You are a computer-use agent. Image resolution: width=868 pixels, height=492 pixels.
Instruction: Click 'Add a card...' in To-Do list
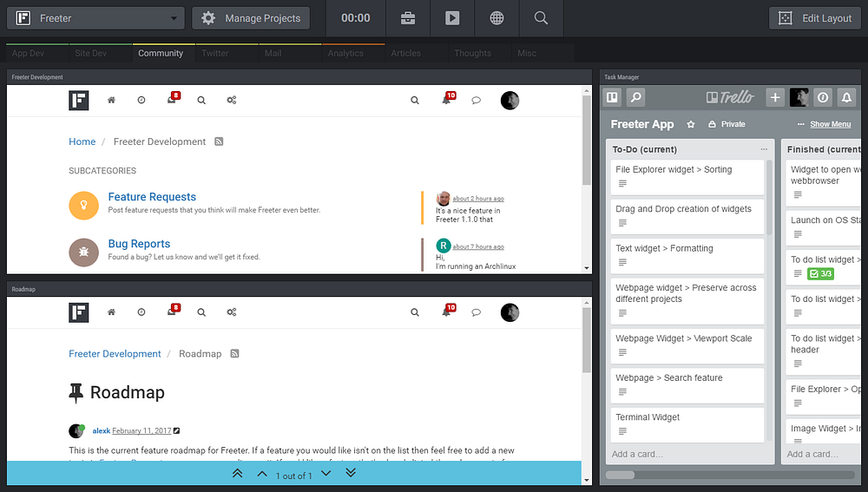(x=637, y=455)
